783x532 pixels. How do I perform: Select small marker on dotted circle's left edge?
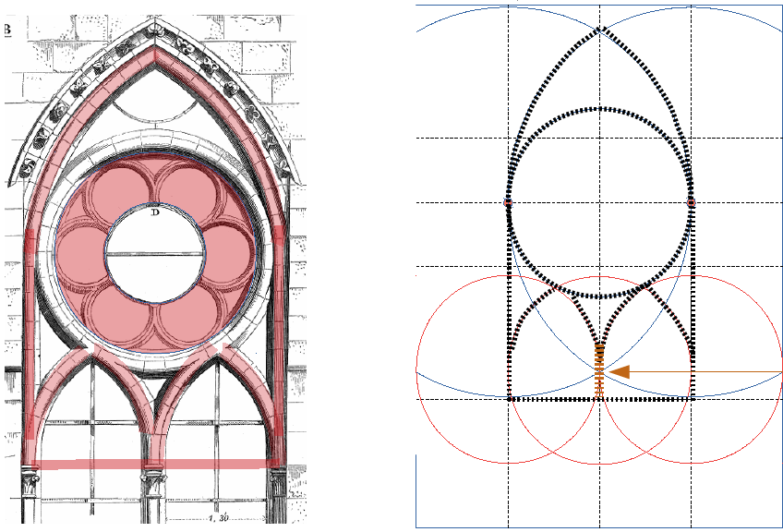point(508,202)
